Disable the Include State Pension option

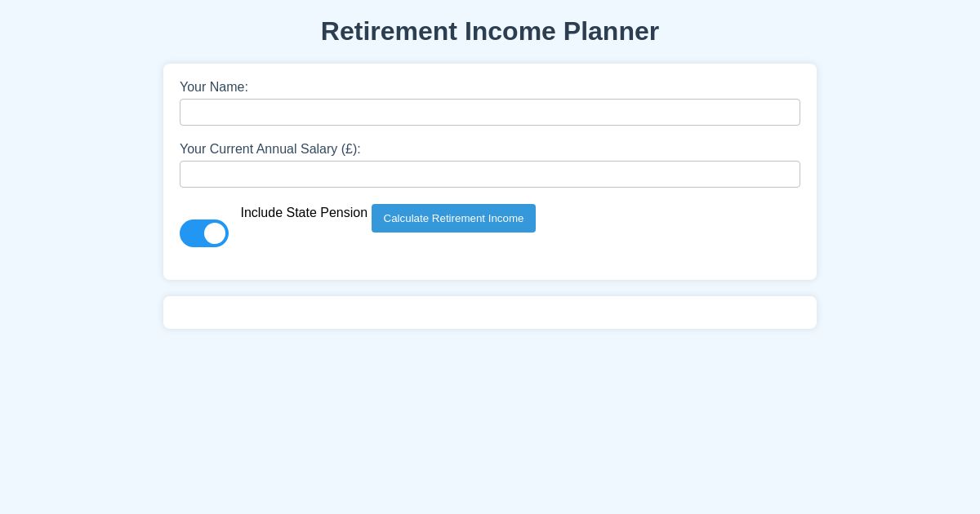pyautogui.click(x=204, y=233)
